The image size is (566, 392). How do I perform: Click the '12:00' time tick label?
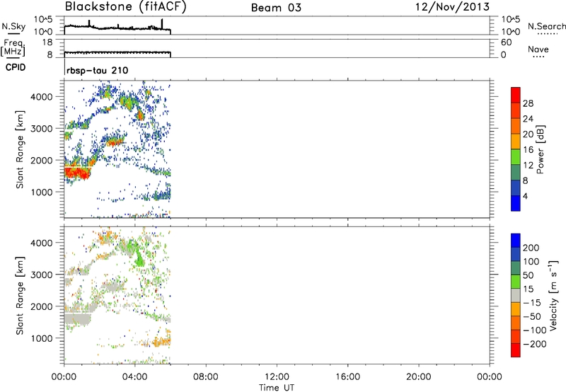click(277, 377)
